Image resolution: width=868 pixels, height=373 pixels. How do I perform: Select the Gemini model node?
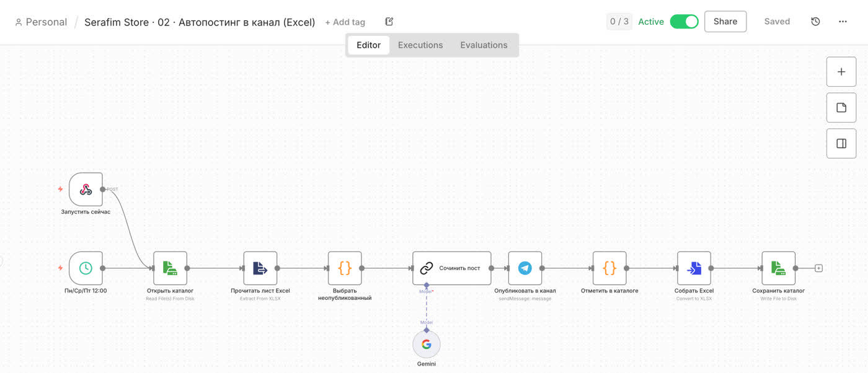(x=427, y=344)
